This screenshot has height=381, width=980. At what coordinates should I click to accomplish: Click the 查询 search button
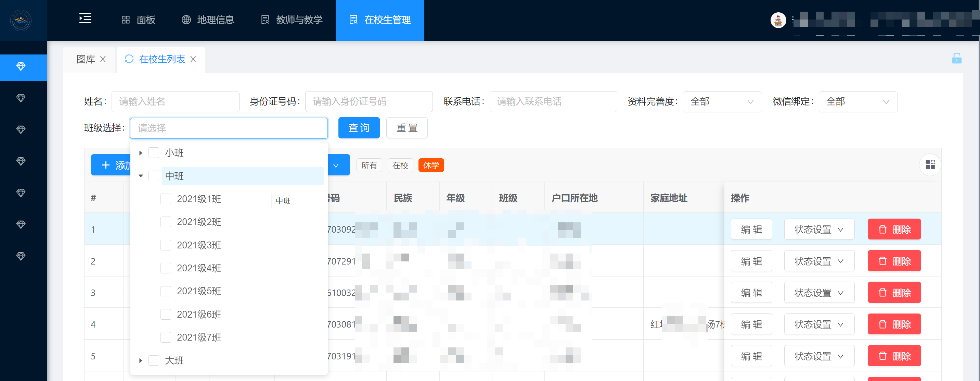(x=359, y=128)
